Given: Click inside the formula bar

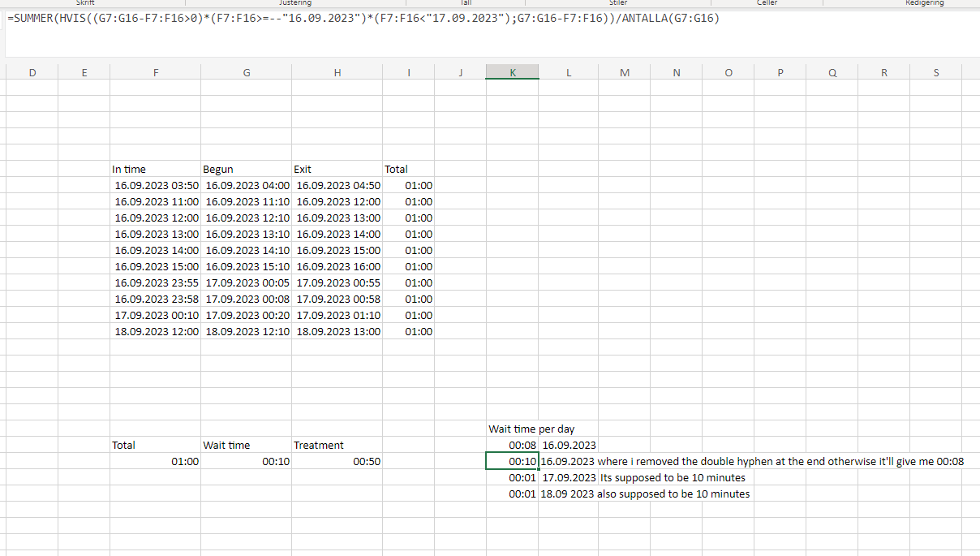Looking at the screenshot, I should [325, 18].
